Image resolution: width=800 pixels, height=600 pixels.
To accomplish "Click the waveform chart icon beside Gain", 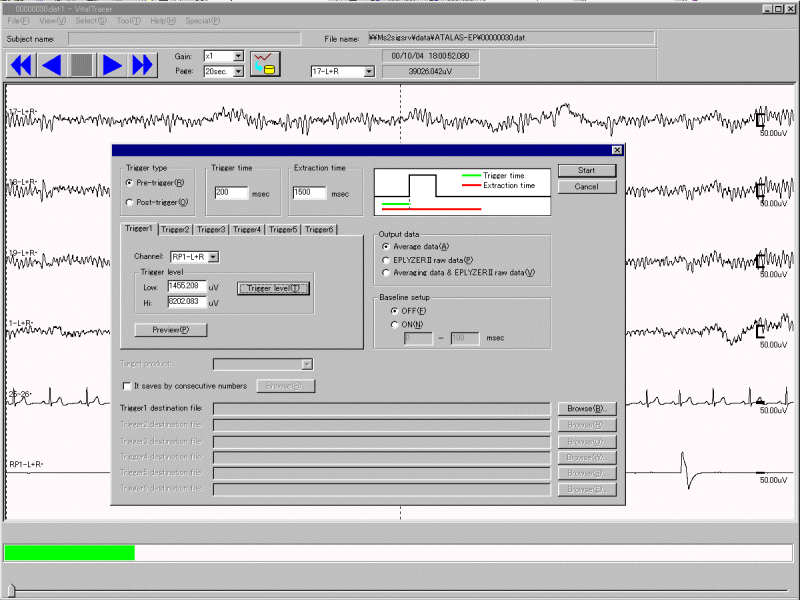I will tap(265, 64).
